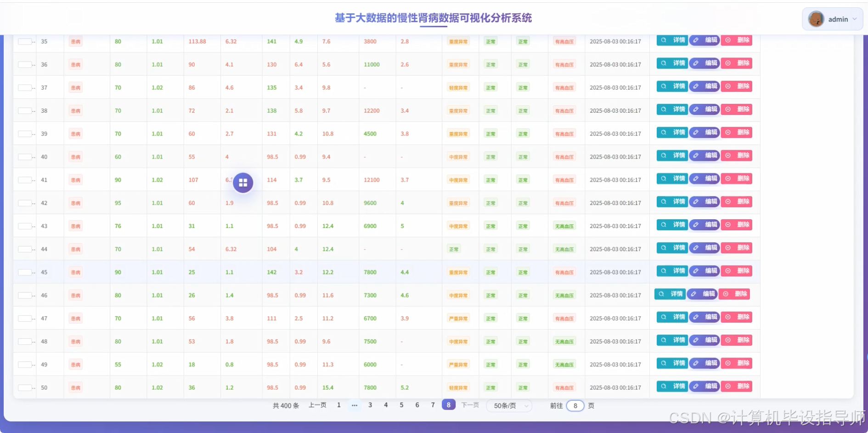Click magnifier icon in row 41 详情 button

[x=664, y=178]
